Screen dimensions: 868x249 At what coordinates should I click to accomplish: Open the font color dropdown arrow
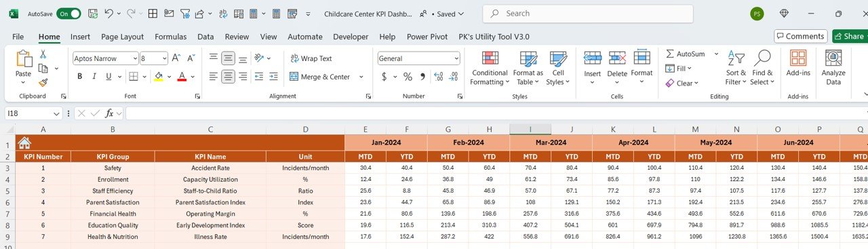point(193,77)
